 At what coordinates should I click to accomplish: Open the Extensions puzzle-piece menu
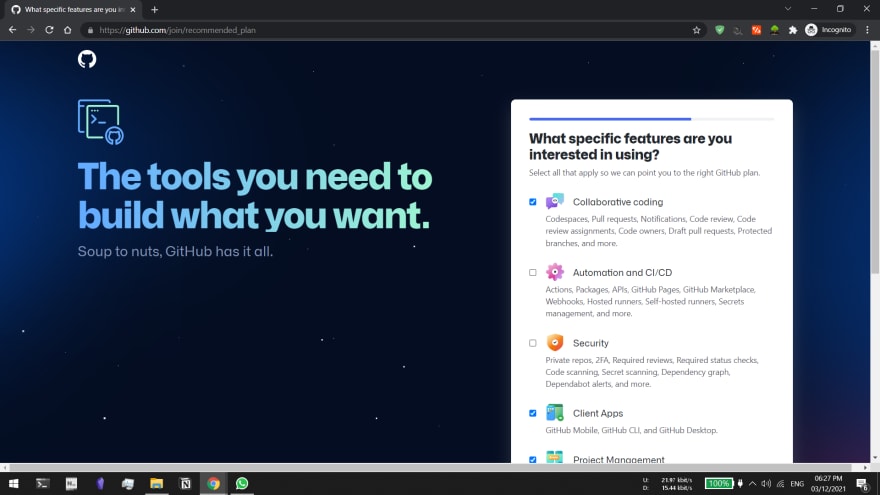(x=792, y=30)
